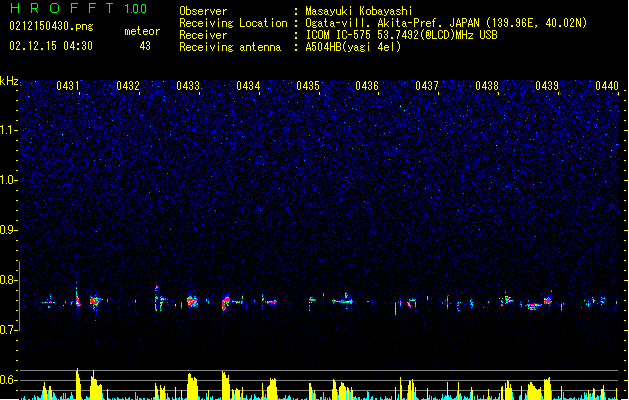Click the 0432 time marker
629x400 pixels.
pos(128,86)
